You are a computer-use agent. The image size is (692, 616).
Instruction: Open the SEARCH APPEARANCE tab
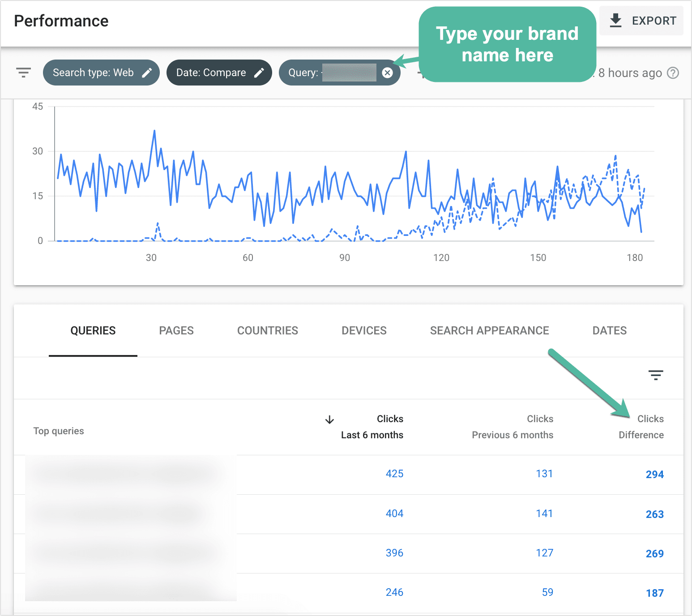pyautogui.click(x=489, y=330)
